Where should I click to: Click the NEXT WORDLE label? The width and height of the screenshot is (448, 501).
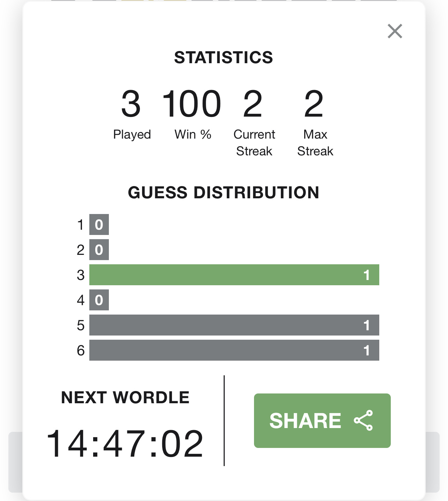[x=125, y=397]
